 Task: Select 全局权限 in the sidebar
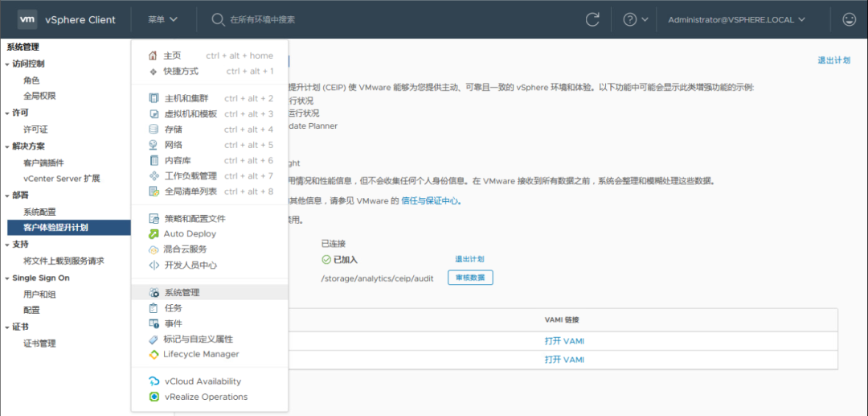point(40,96)
